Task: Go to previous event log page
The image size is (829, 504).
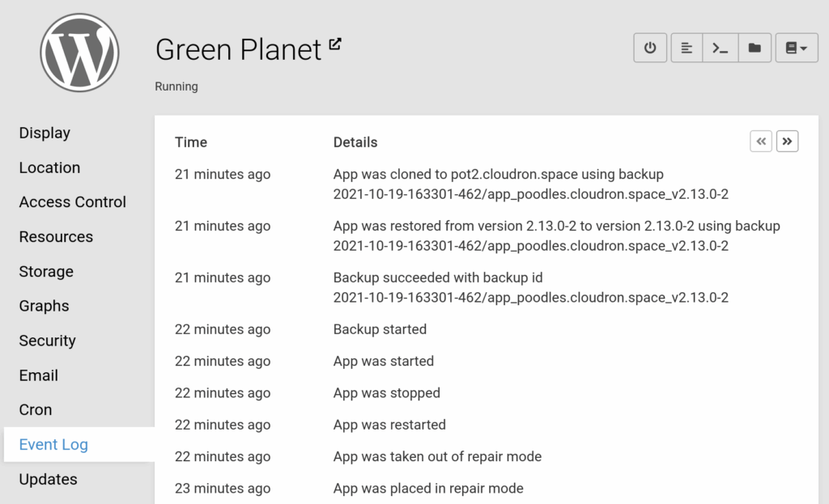Action: coord(761,141)
